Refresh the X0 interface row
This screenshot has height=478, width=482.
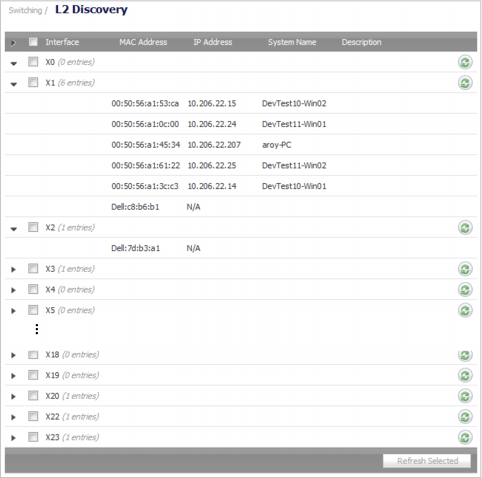click(x=465, y=62)
